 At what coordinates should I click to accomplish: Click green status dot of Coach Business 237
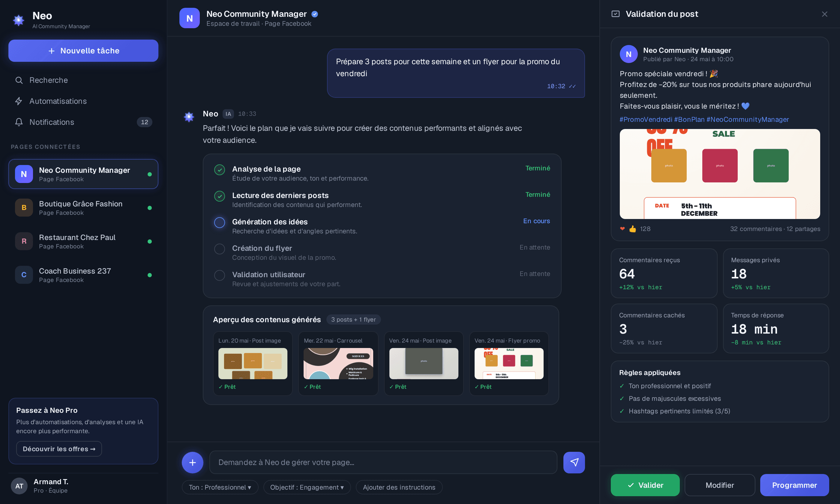(149, 275)
